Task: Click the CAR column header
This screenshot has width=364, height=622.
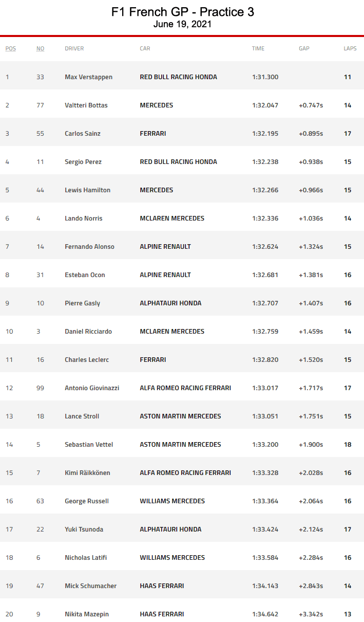Action: tap(145, 48)
